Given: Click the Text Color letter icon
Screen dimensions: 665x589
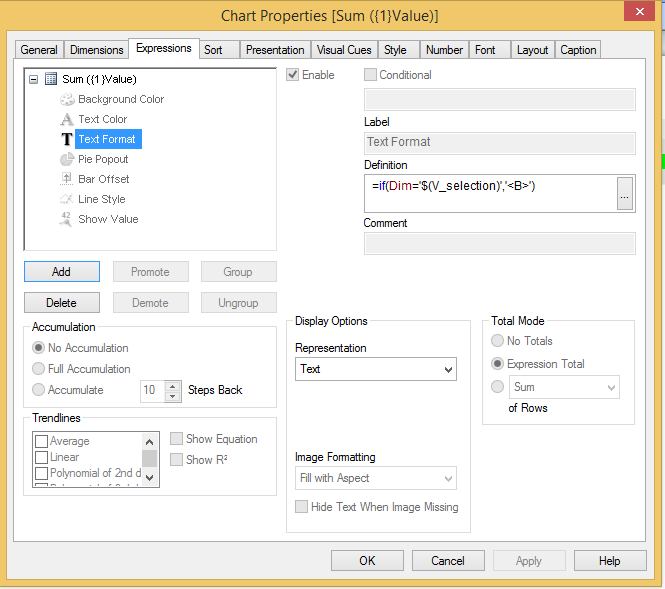Looking at the screenshot, I should point(67,119).
